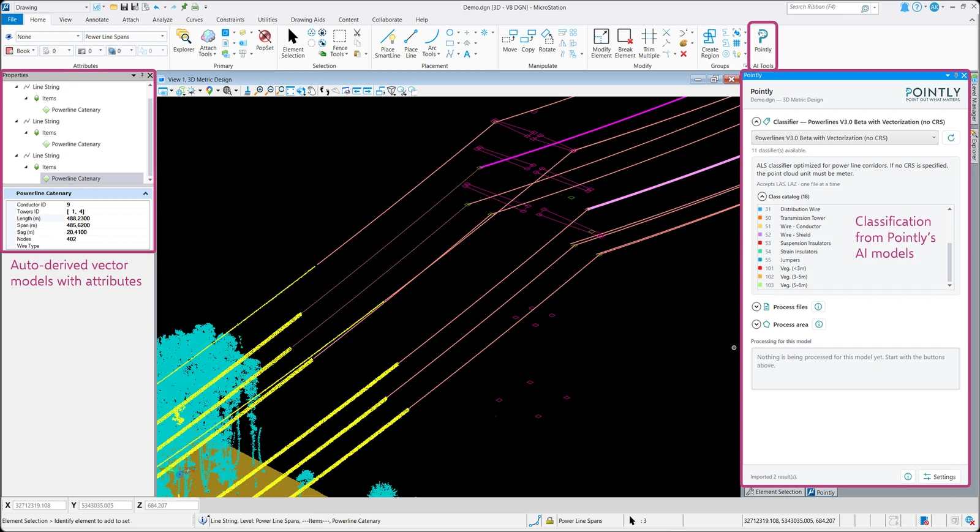Screen dimensions: 980x532
Task: Open Fence Tools
Action: point(339,43)
